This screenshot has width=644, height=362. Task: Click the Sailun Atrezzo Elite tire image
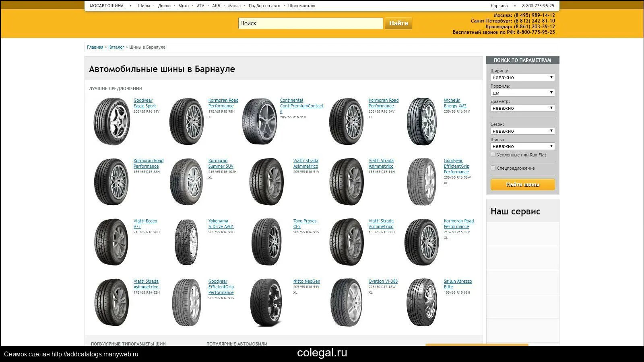click(x=422, y=302)
